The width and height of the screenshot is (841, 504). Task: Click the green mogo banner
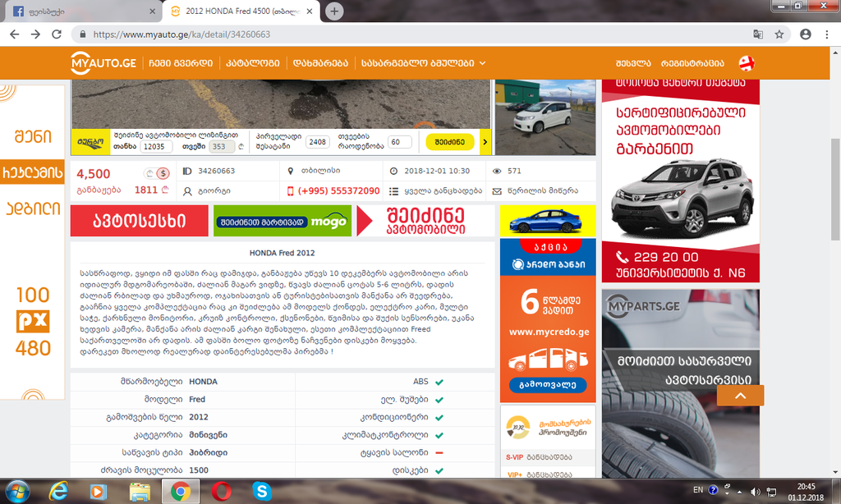283,220
